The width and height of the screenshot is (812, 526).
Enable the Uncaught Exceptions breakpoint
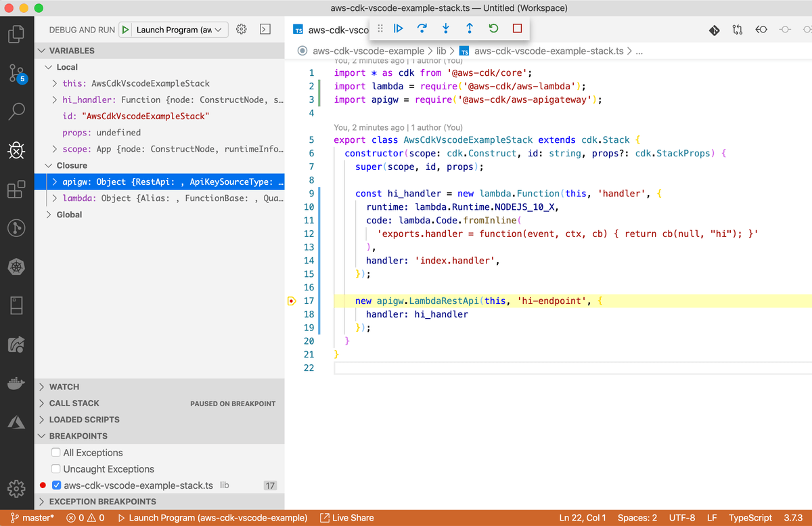pos(55,468)
